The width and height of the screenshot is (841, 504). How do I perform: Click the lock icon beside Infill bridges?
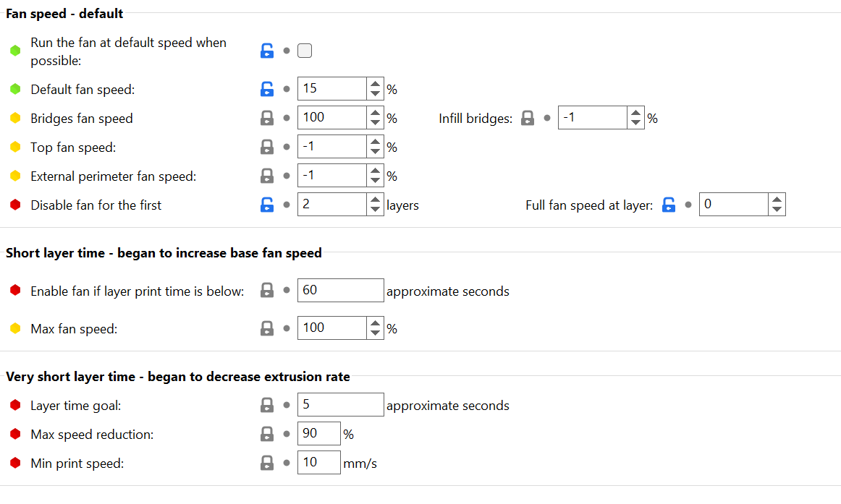coord(528,118)
